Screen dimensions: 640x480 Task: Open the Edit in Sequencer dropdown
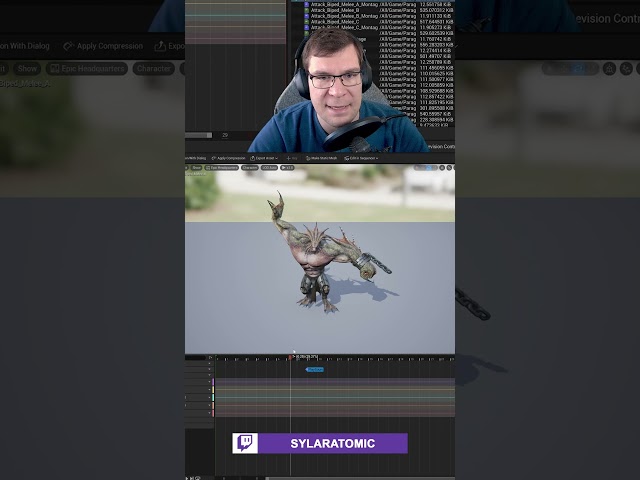tap(361, 158)
